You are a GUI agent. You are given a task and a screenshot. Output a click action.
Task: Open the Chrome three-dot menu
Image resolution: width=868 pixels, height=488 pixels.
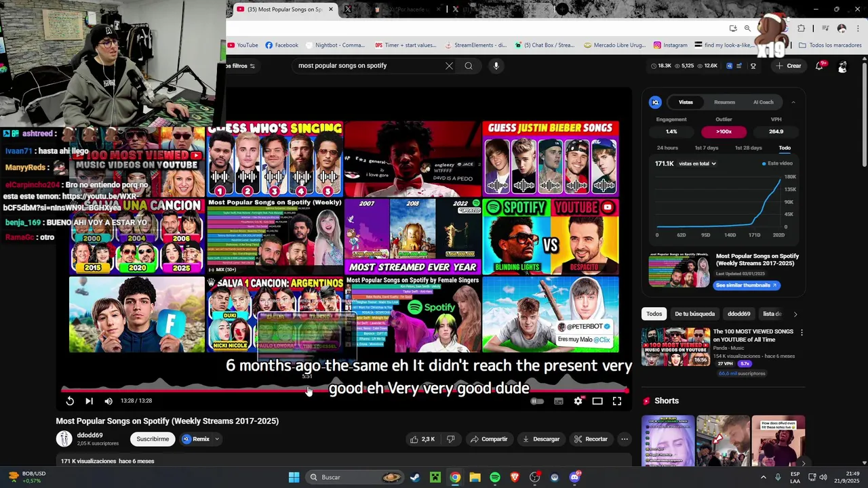[856, 28]
